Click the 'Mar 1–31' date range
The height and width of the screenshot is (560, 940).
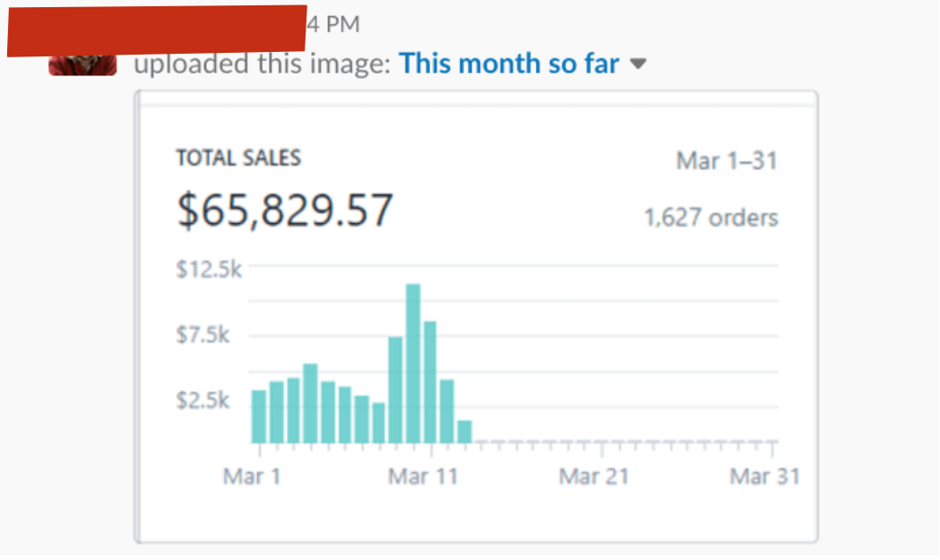[x=727, y=161]
